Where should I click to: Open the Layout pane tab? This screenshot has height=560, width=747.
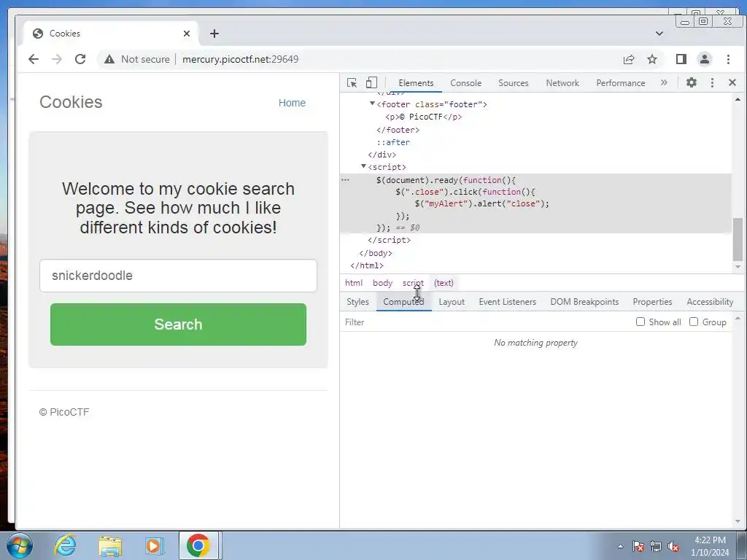point(451,302)
